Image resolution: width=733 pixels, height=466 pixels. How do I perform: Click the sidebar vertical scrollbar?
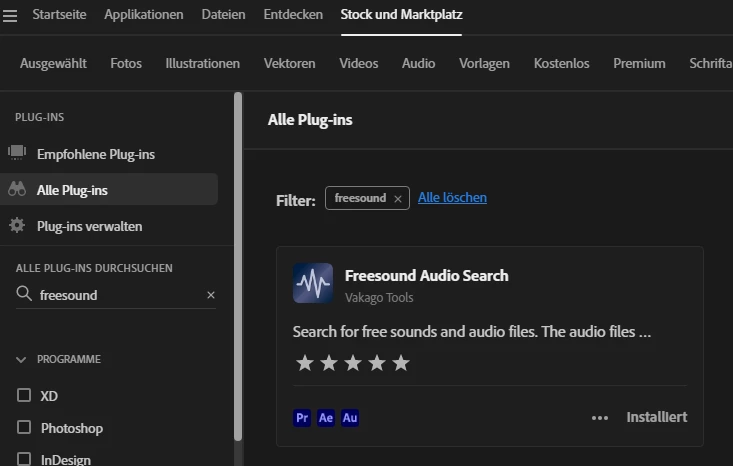click(x=238, y=266)
